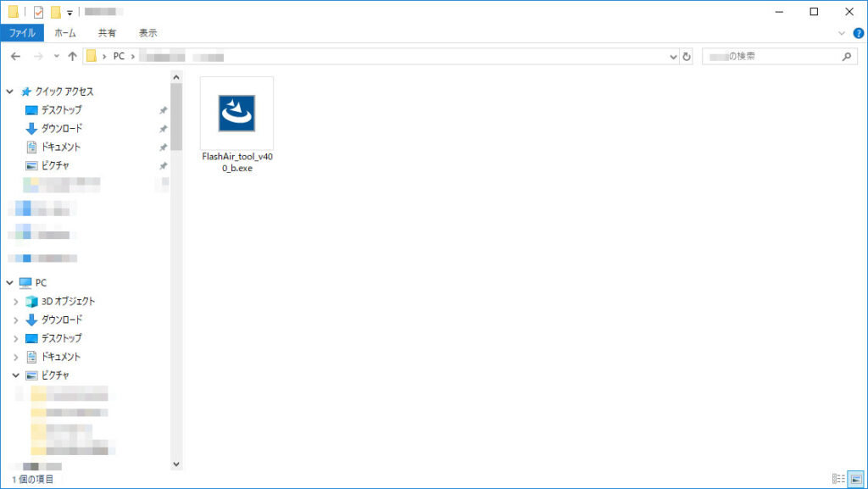868x489 pixels.
Task: Click the search magnifier icon
Action: coord(847,57)
